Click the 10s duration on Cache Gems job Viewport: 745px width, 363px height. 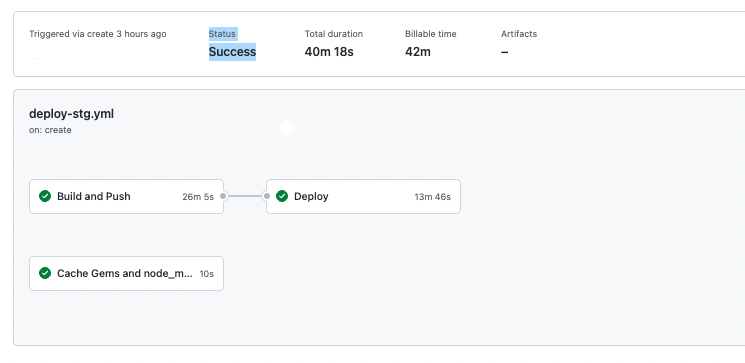pyautogui.click(x=207, y=274)
